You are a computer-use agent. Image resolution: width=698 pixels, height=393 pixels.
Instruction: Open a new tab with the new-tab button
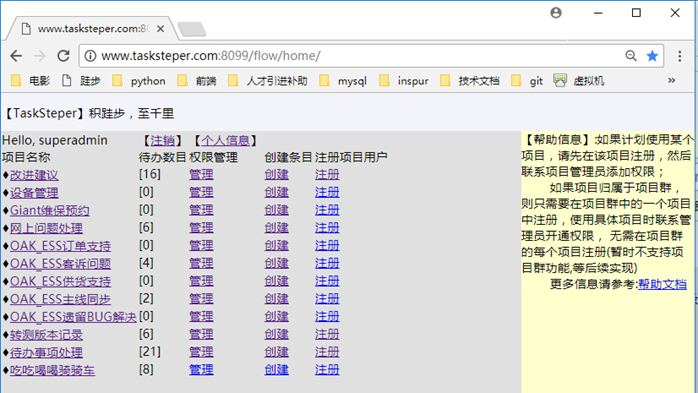pos(191,29)
